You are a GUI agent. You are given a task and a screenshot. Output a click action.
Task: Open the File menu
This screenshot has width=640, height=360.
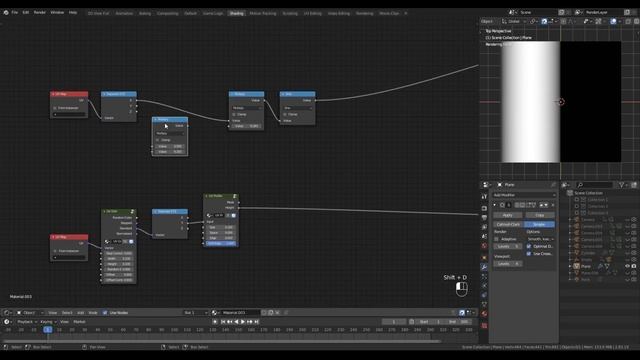15,13
